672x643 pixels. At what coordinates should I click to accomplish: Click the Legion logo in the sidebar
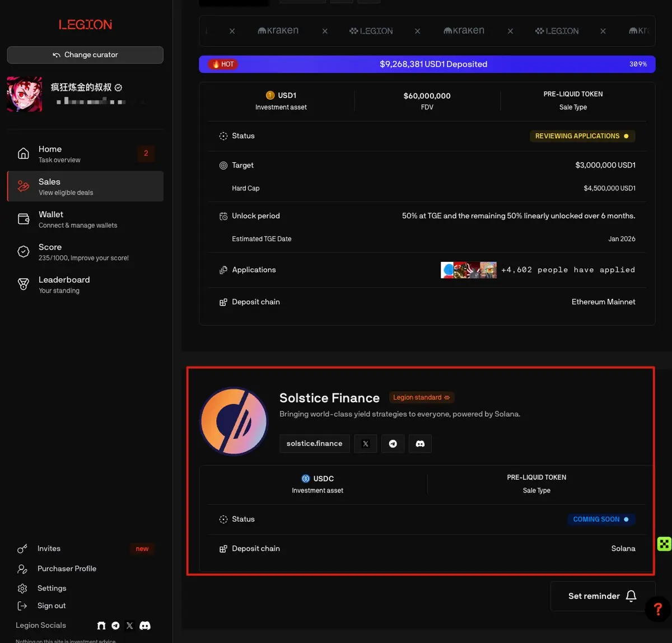pyautogui.click(x=85, y=25)
